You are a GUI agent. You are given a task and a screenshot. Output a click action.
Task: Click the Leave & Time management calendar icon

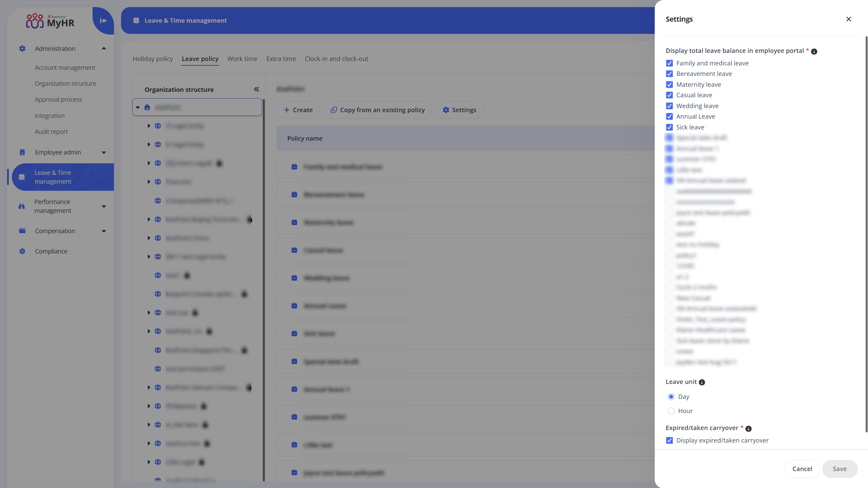22,177
